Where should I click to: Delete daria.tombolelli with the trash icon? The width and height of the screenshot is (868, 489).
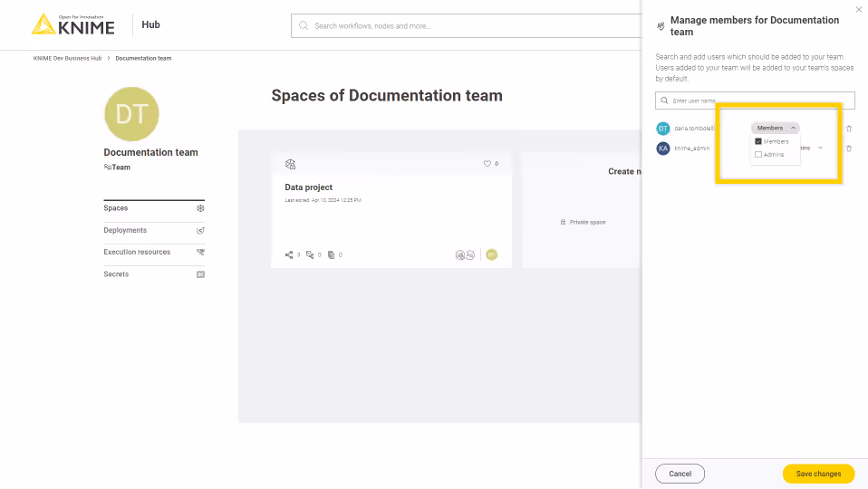[x=849, y=129]
